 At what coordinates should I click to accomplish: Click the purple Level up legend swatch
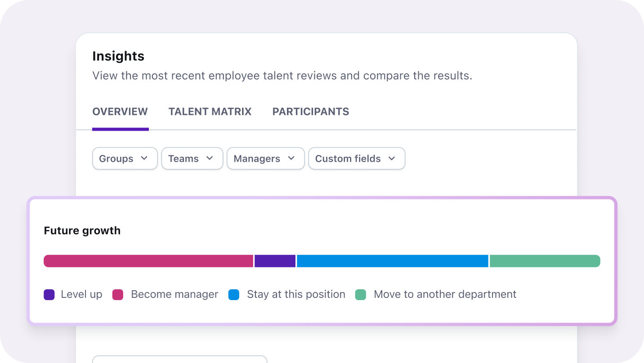[x=49, y=295]
